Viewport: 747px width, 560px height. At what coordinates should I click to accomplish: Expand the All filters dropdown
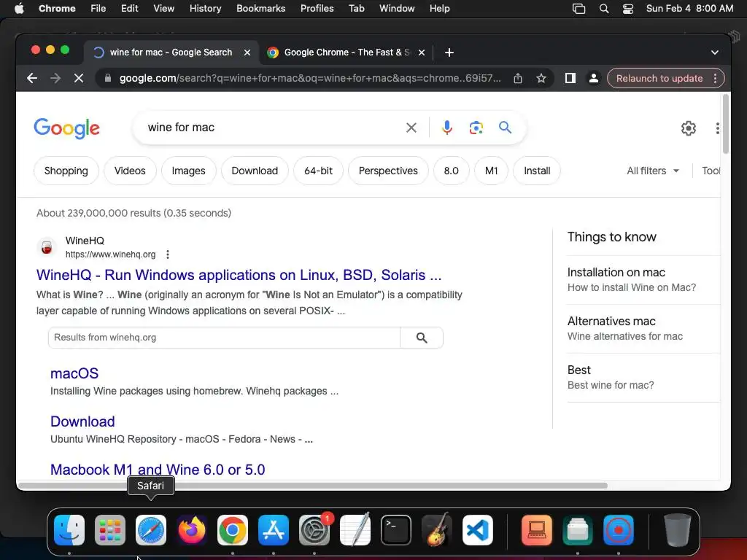(653, 171)
